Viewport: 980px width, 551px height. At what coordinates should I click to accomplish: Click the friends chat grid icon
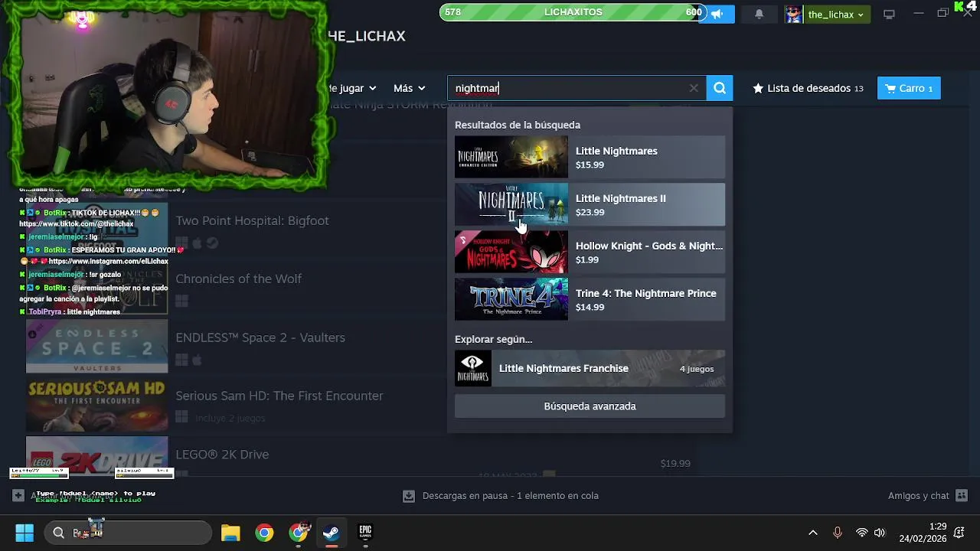[962, 496]
